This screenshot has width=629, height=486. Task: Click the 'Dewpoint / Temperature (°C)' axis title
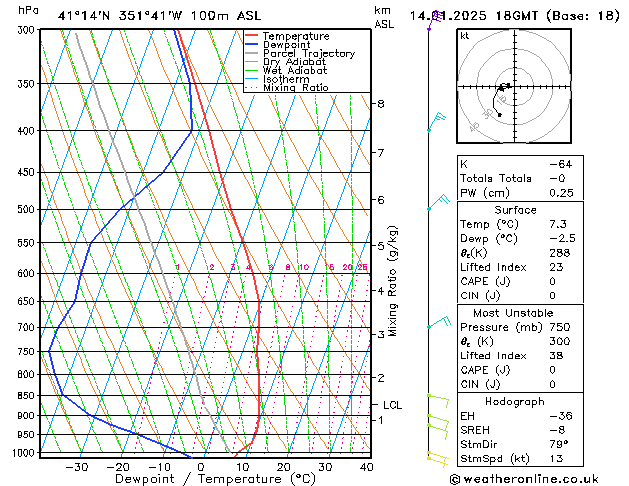(x=215, y=479)
